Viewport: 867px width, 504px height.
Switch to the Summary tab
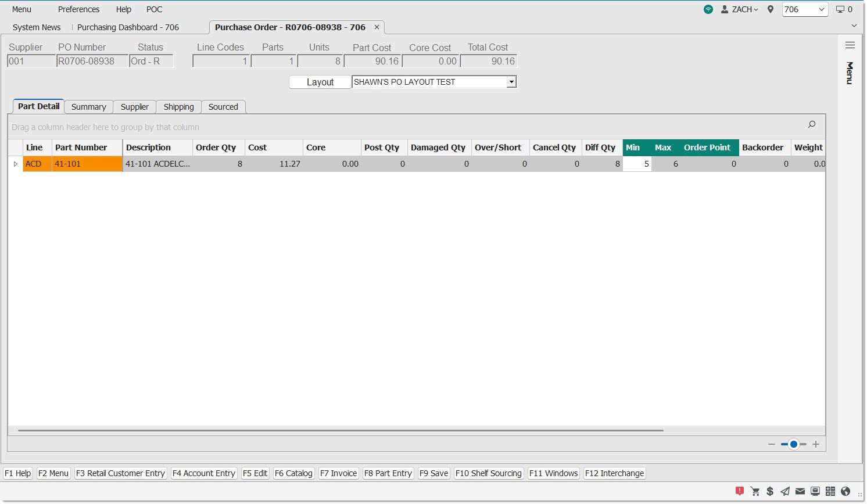(x=88, y=107)
